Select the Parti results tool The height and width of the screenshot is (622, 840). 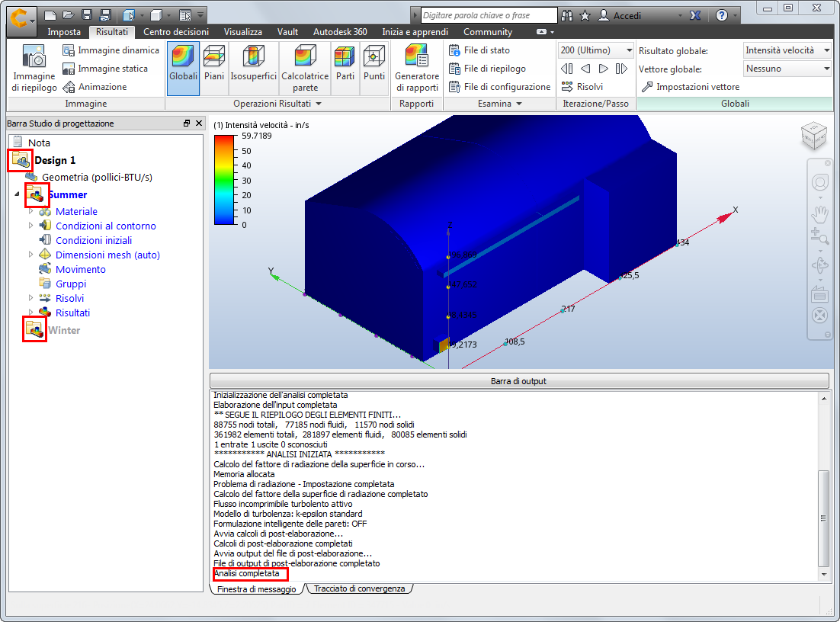coord(345,69)
